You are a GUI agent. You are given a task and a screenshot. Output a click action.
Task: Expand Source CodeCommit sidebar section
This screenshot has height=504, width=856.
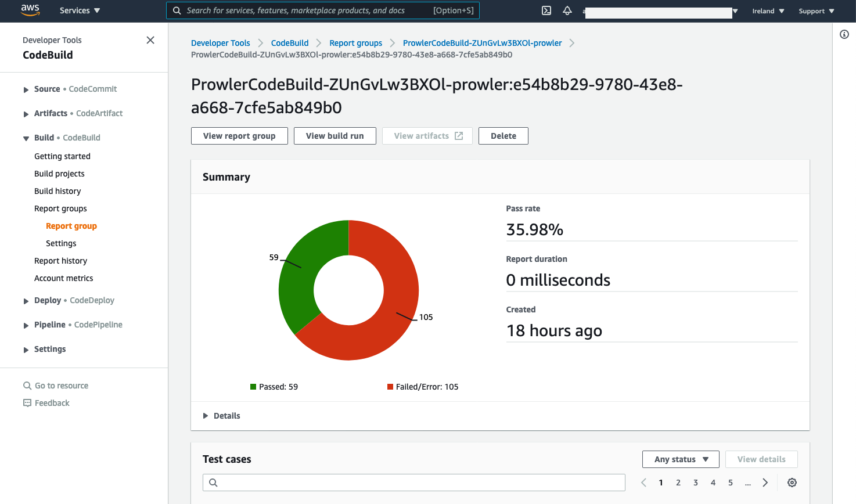(x=26, y=89)
